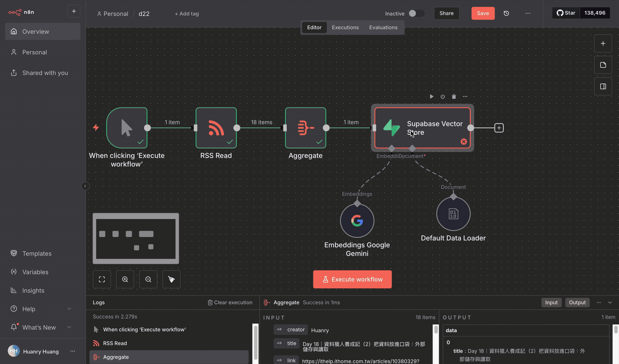This screenshot has width=619, height=364.
Task: Click the n8n logo
Action: click(x=21, y=12)
